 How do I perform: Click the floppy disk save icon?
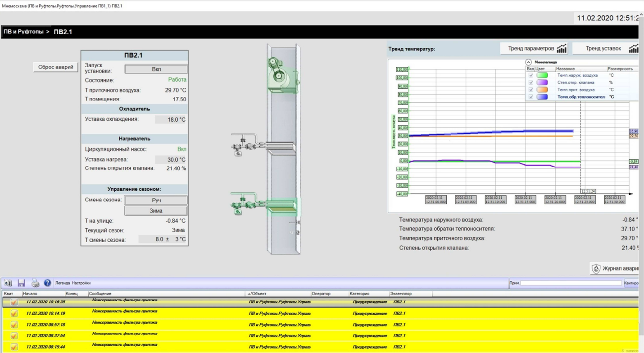pos(21,283)
